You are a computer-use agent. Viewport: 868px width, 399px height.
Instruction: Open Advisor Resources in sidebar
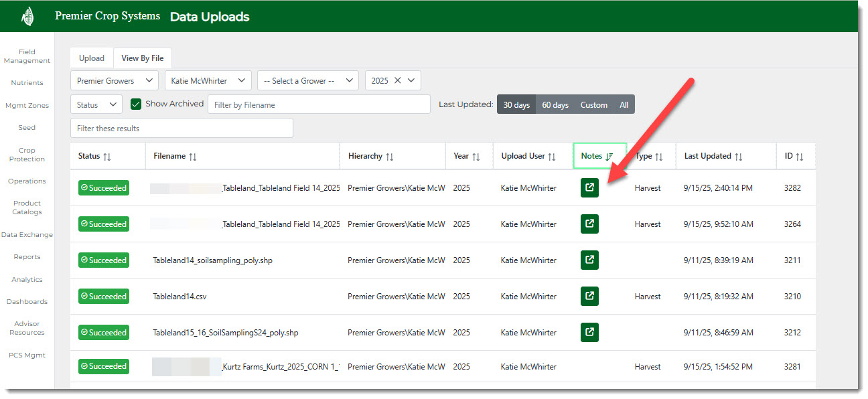[27, 328]
